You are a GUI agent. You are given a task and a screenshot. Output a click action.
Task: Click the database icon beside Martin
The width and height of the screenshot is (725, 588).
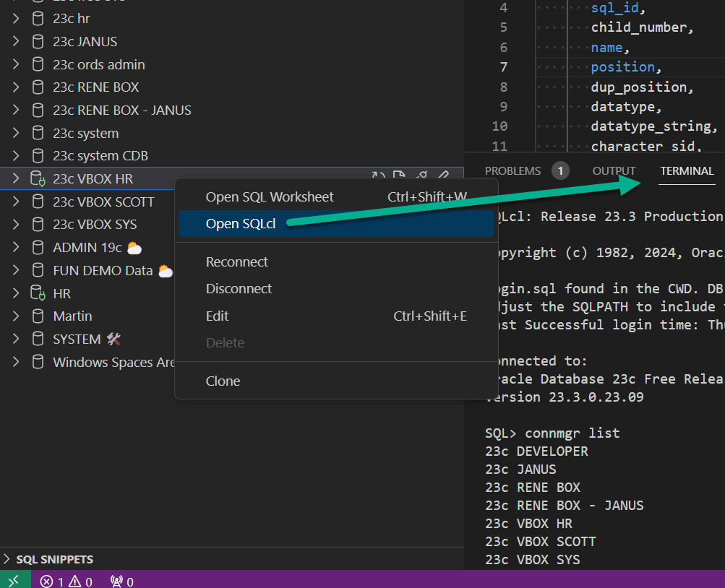[38, 316]
